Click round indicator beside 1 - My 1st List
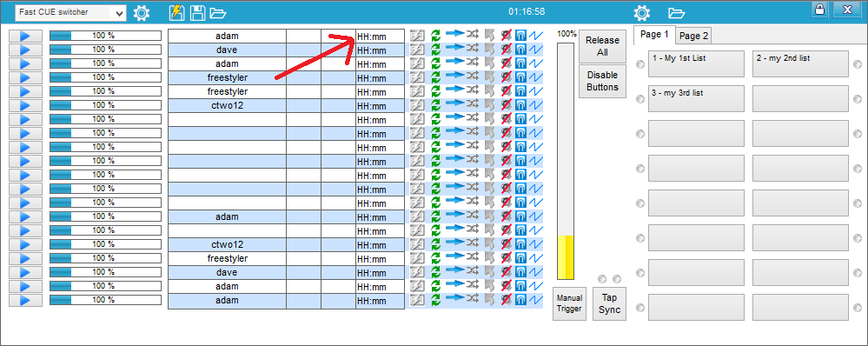 [x=640, y=64]
